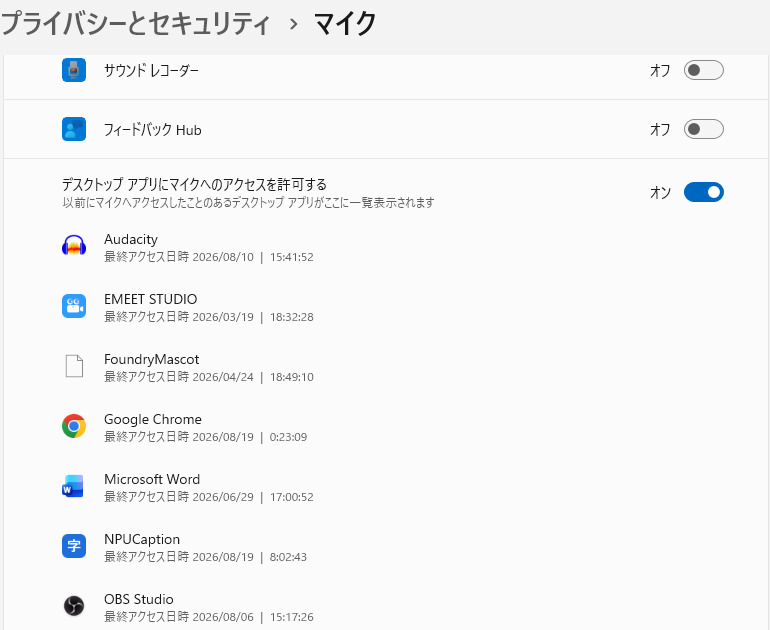Toggle フィードバック Hub microphone access switch
Screen dimensions: 770x630
[703, 129]
